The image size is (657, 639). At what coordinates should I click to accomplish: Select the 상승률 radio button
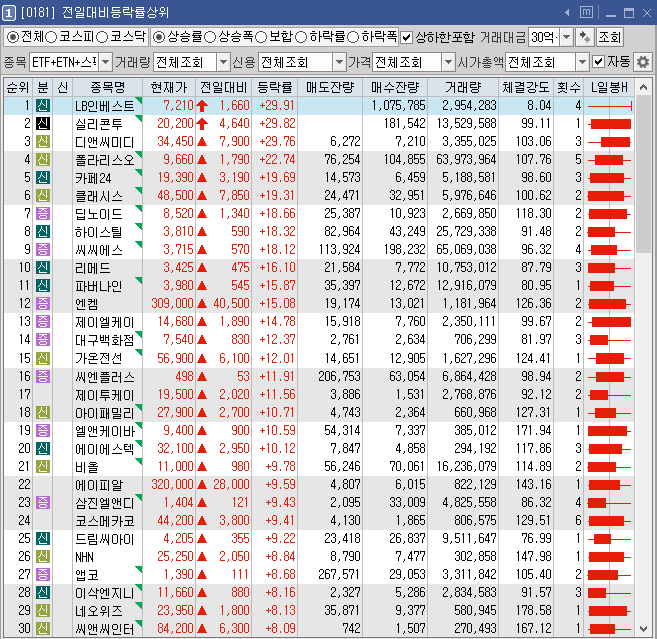point(158,37)
